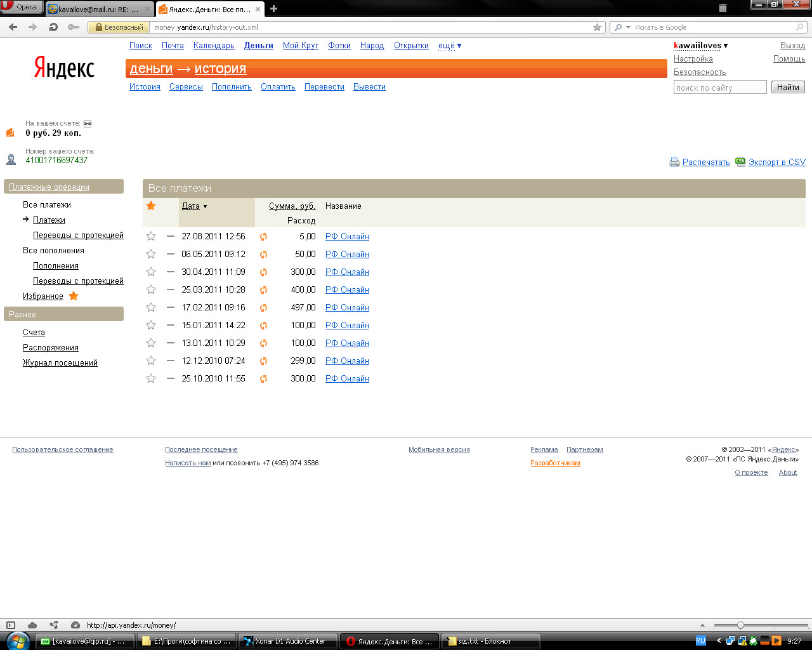The width and height of the screenshot is (812, 650).
Task: Click the Выход logout link
Action: click(x=792, y=46)
